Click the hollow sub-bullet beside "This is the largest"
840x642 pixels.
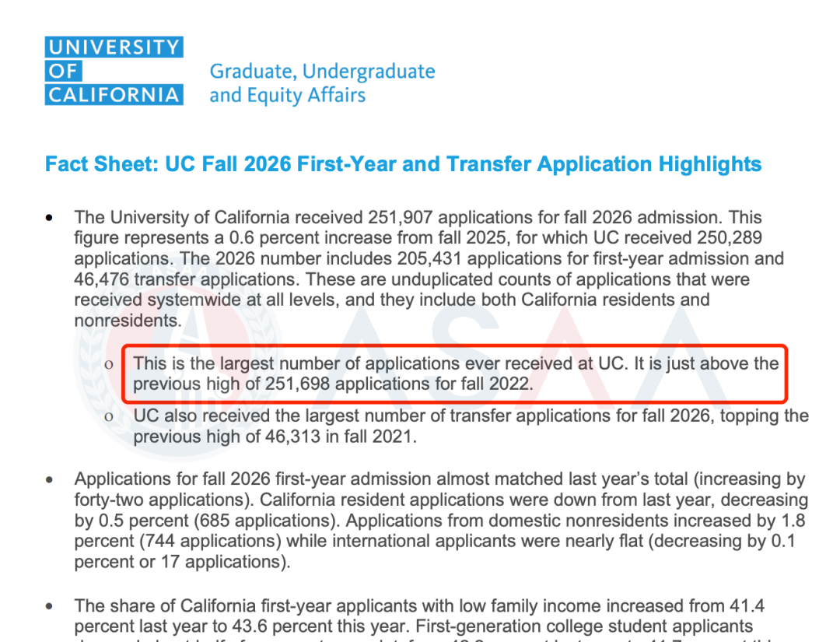click(110, 363)
